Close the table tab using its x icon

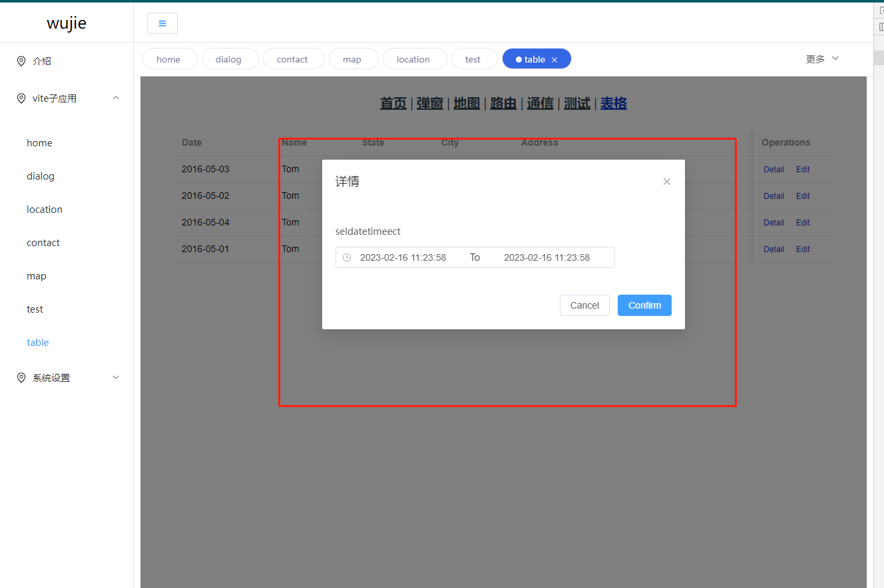pyautogui.click(x=554, y=59)
